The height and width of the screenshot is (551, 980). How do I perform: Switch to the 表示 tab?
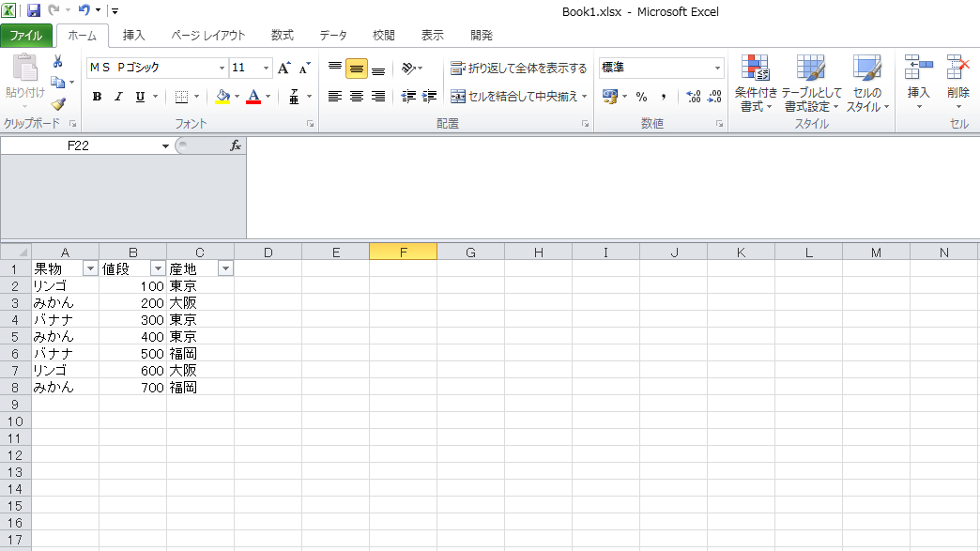(x=433, y=36)
